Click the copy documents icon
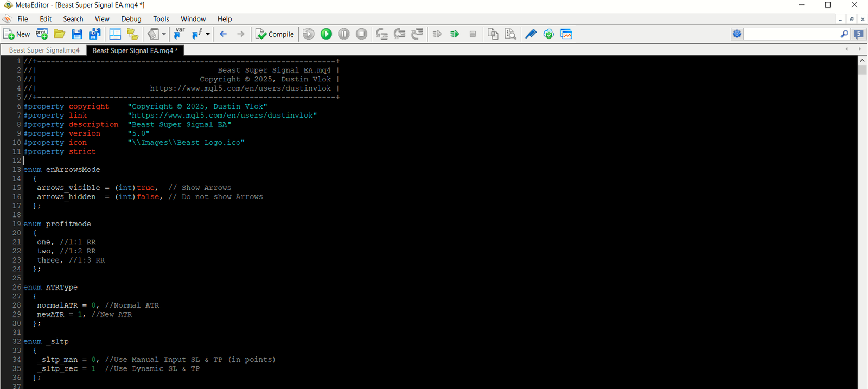This screenshot has width=868, height=389. coord(493,34)
